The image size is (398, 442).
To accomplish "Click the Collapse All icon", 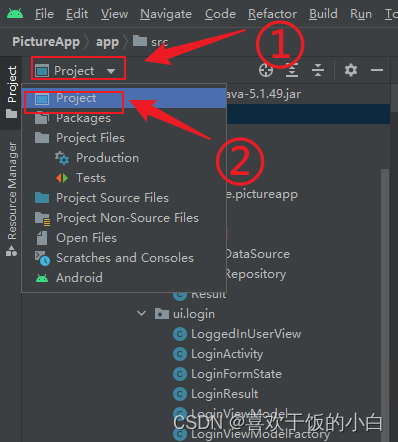I will [x=318, y=70].
